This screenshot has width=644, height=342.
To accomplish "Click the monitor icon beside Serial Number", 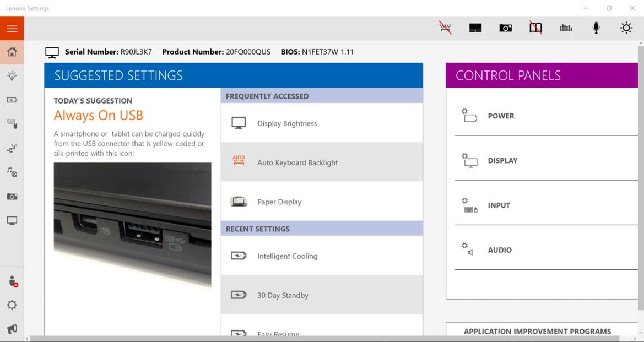I will (52, 52).
